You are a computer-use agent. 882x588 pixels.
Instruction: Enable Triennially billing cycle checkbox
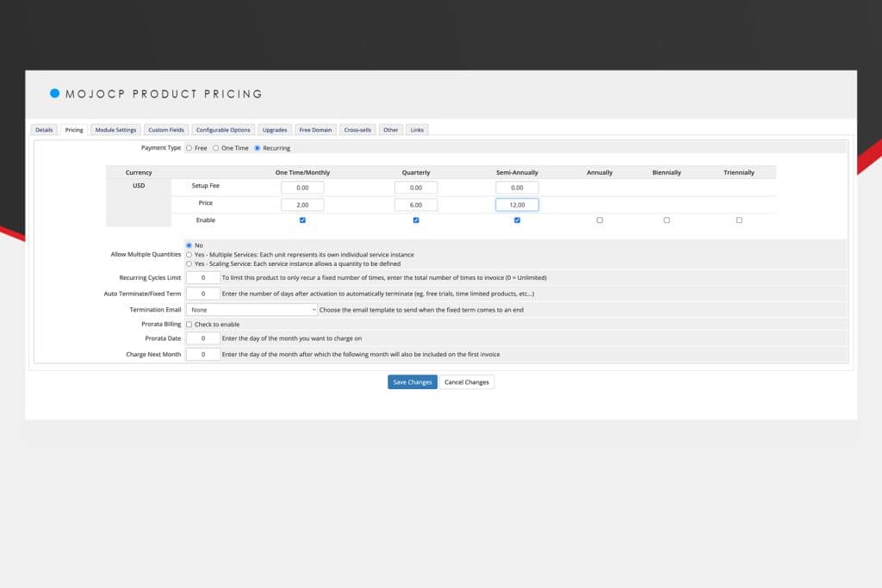(x=739, y=220)
